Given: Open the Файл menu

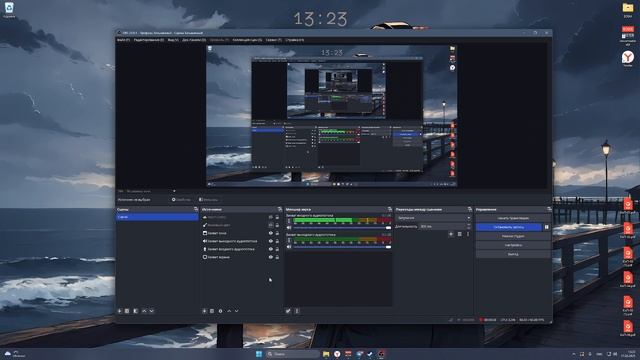Looking at the screenshot, I should 123,40.
